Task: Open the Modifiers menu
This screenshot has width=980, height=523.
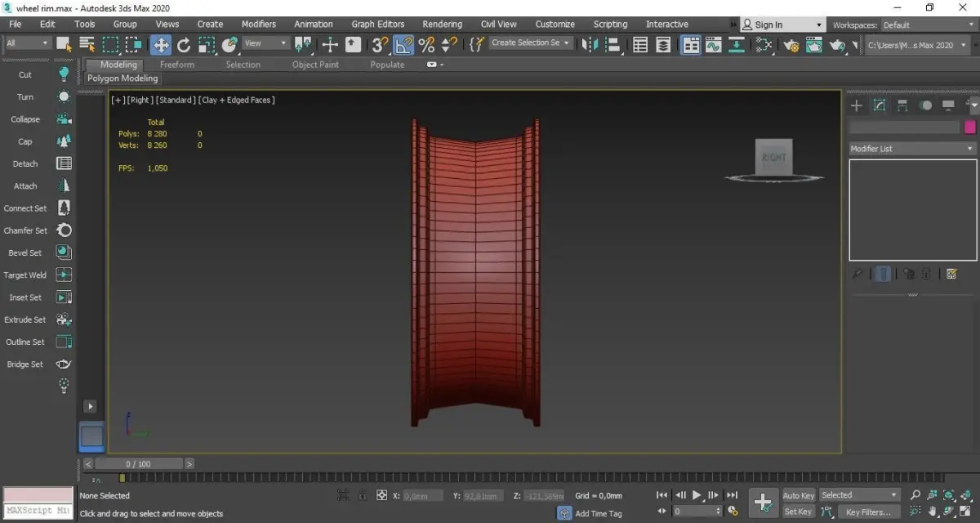Action: point(258,24)
